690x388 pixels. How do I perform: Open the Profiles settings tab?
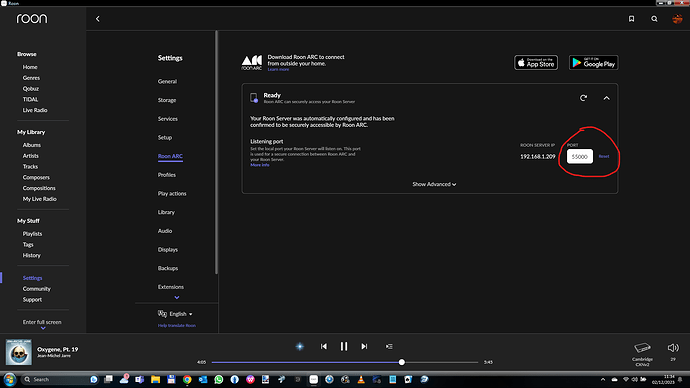coord(167,175)
